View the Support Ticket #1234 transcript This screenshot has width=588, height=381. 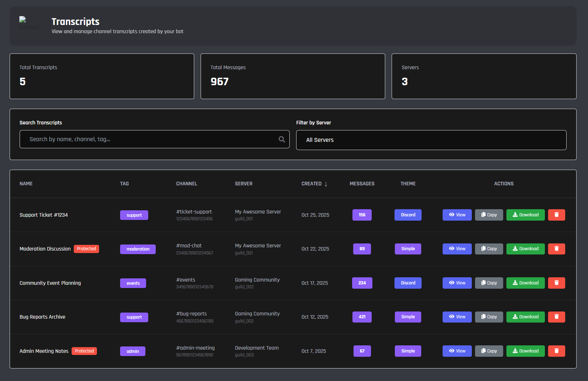(457, 215)
